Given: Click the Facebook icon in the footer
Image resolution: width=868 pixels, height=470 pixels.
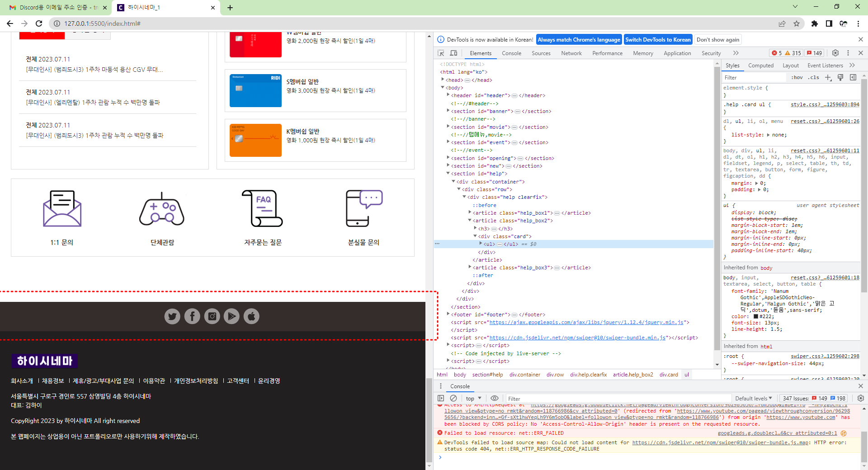Looking at the screenshot, I should (x=192, y=316).
